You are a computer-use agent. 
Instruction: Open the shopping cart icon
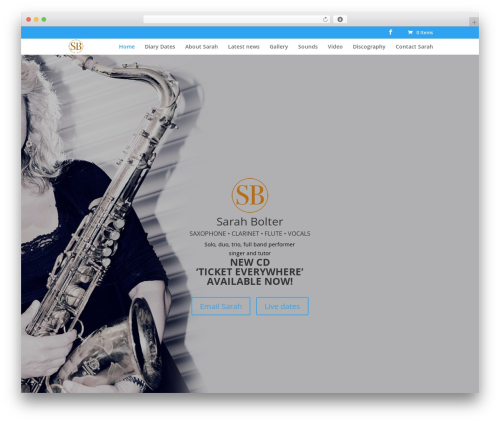click(x=410, y=32)
